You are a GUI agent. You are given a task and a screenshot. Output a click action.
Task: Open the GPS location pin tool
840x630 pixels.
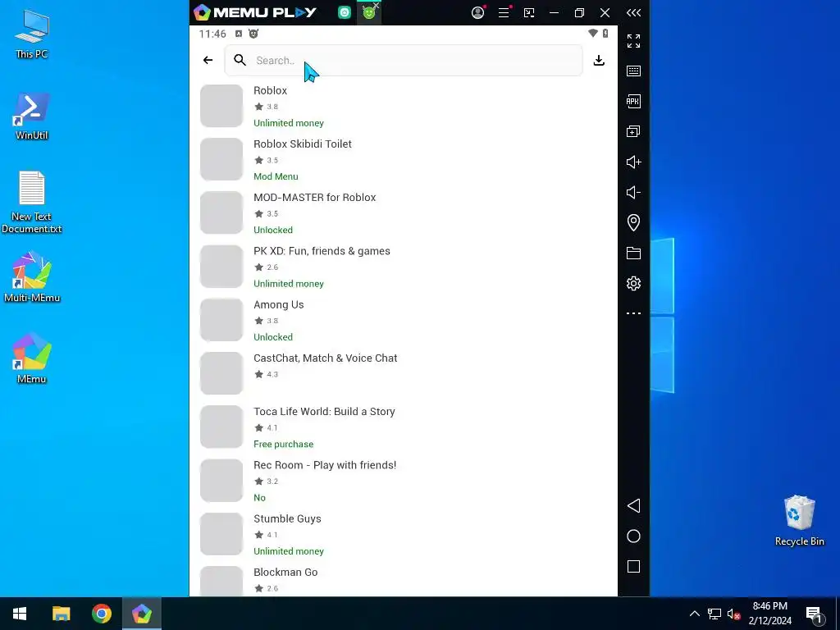coord(633,222)
